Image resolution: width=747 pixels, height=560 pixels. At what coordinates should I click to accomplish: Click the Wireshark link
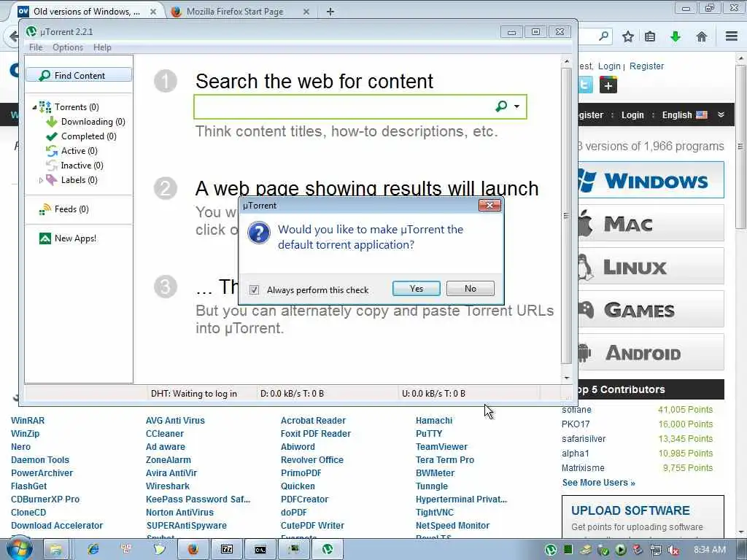coord(168,486)
